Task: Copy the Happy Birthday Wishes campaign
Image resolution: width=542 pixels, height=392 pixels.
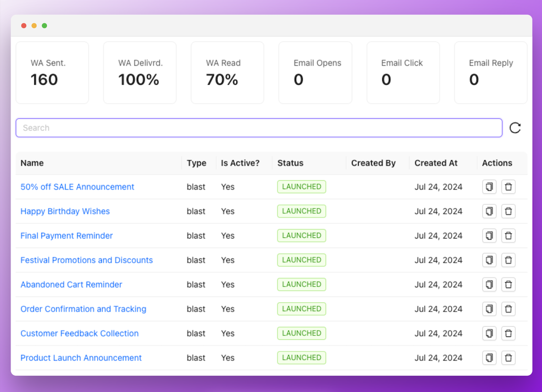Action: (489, 211)
